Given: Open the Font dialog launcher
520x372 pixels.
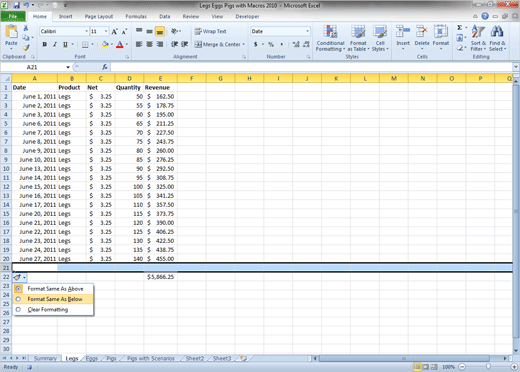Looking at the screenshot, I should click(x=127, y=57).
